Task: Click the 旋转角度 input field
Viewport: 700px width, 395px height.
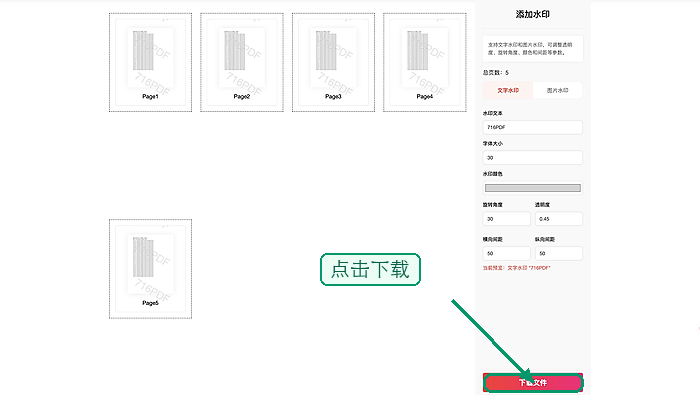Action: coord(507,219)
